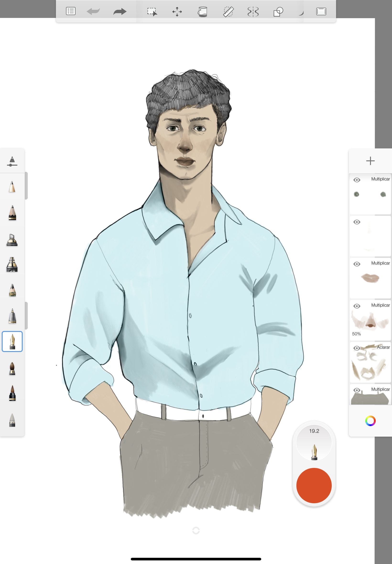Open the color wheel editor

[370, 421]
